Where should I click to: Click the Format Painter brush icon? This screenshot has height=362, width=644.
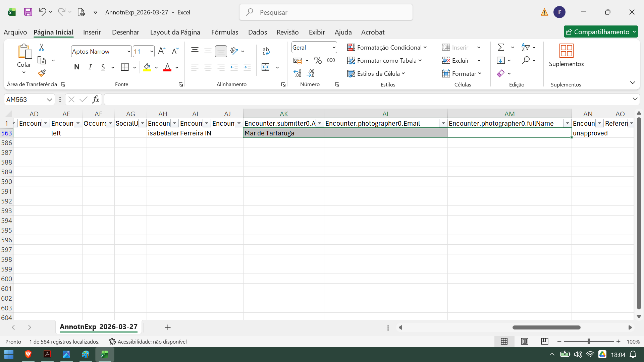point(42,73)
